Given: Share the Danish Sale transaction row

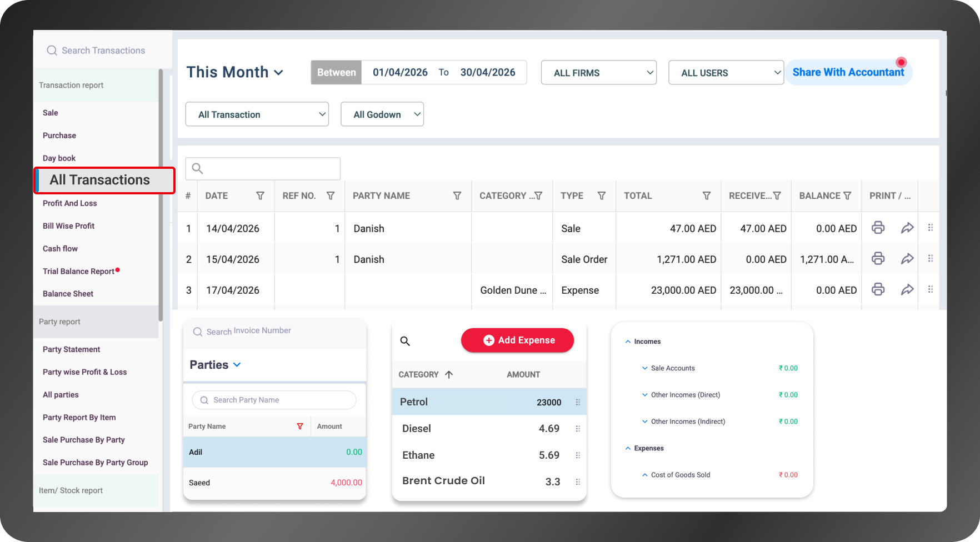Looking at the screenshot, I should 907,228.
